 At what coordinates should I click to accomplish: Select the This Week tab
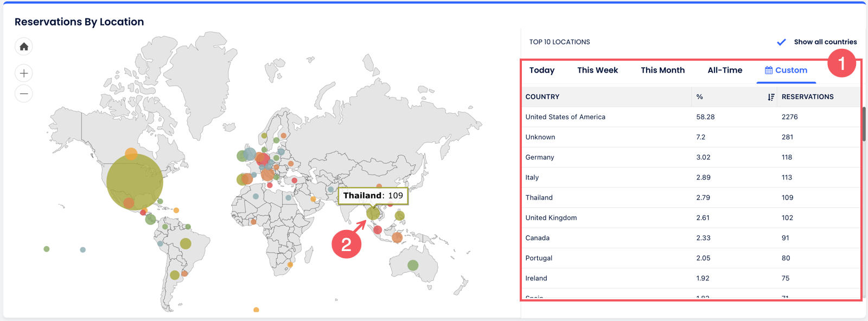[x=597, y=70]
